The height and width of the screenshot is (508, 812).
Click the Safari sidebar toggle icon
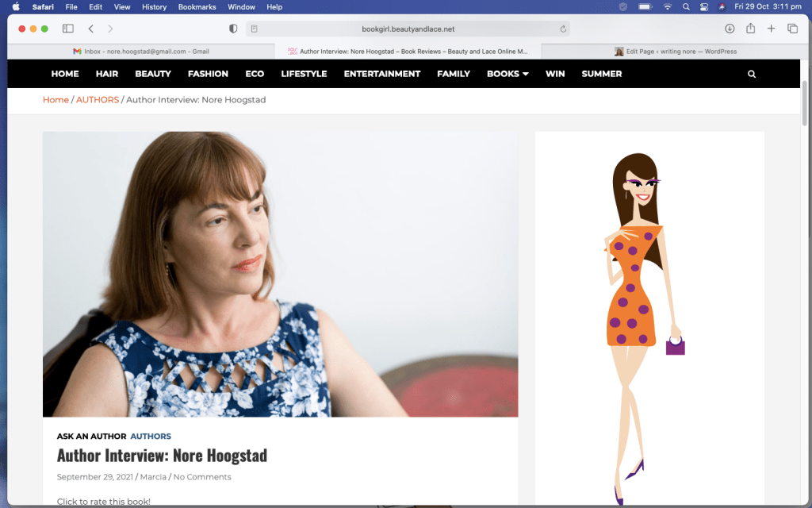coord(67,29)
